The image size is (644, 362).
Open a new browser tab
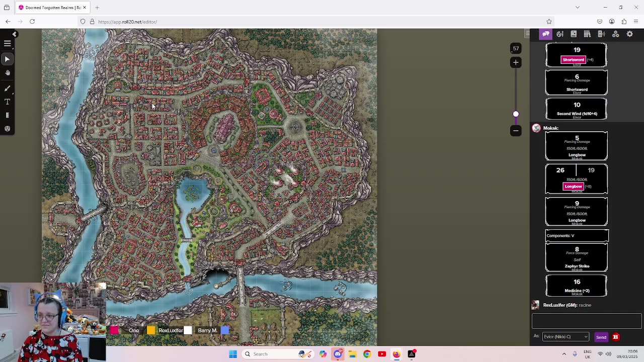(x=97, y=8)
